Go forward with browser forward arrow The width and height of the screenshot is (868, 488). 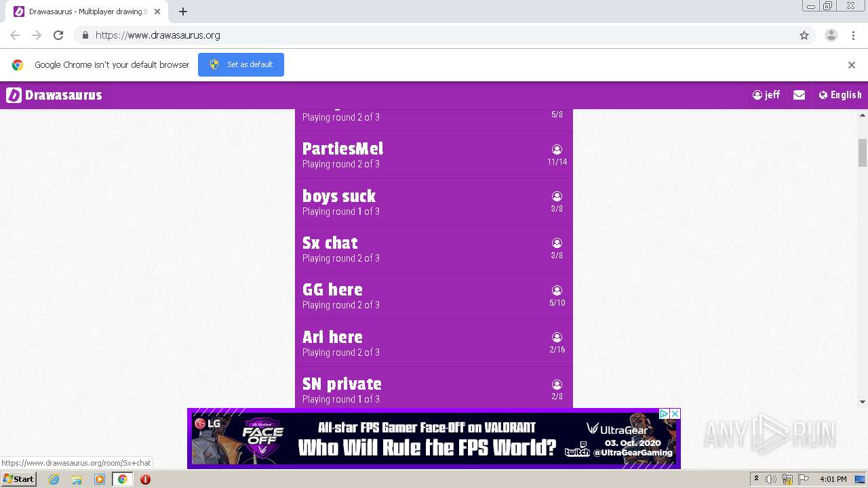coord(37,35)
